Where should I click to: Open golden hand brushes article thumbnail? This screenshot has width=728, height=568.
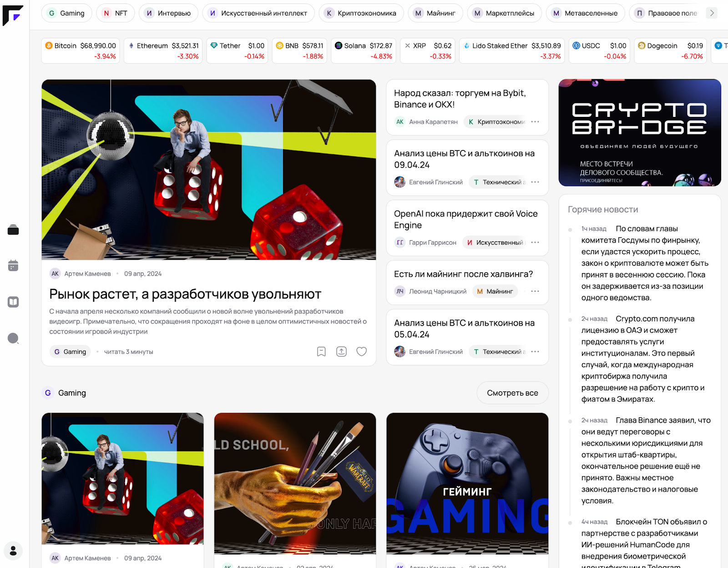(x=295, y=483)
